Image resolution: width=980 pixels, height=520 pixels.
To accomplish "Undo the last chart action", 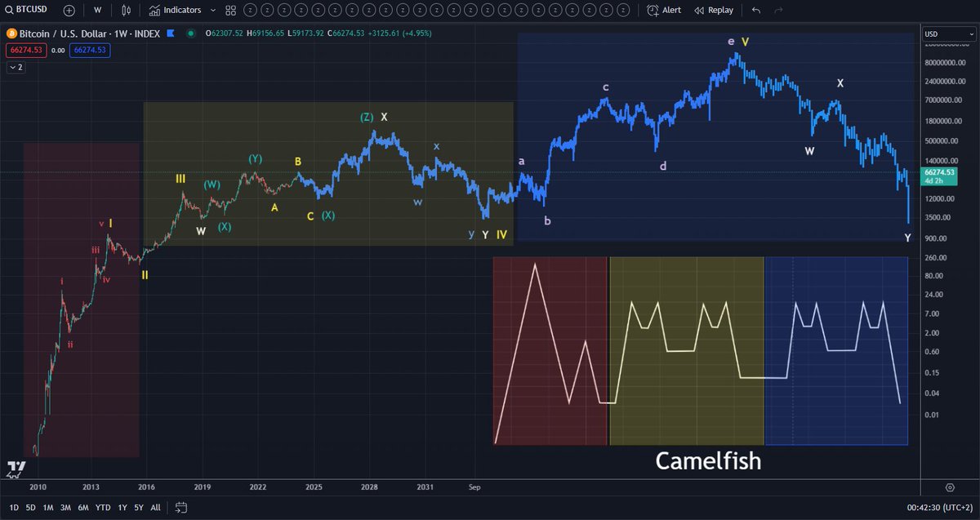I will point(755,10).
